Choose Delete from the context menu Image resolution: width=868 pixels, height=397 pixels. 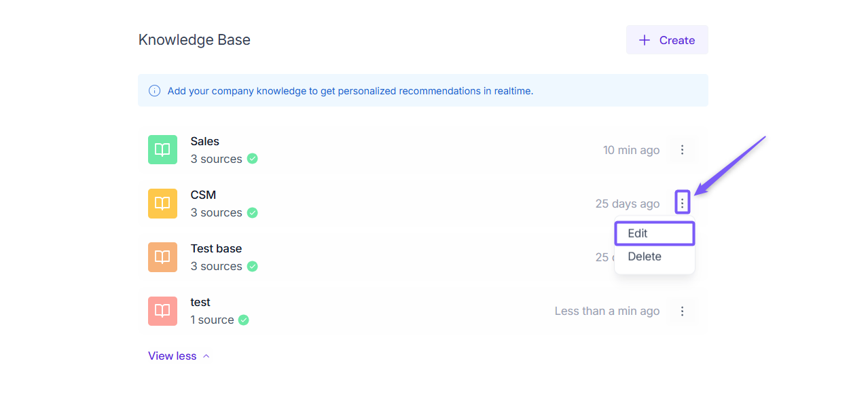pyautogui.click(x=645, y=257)
